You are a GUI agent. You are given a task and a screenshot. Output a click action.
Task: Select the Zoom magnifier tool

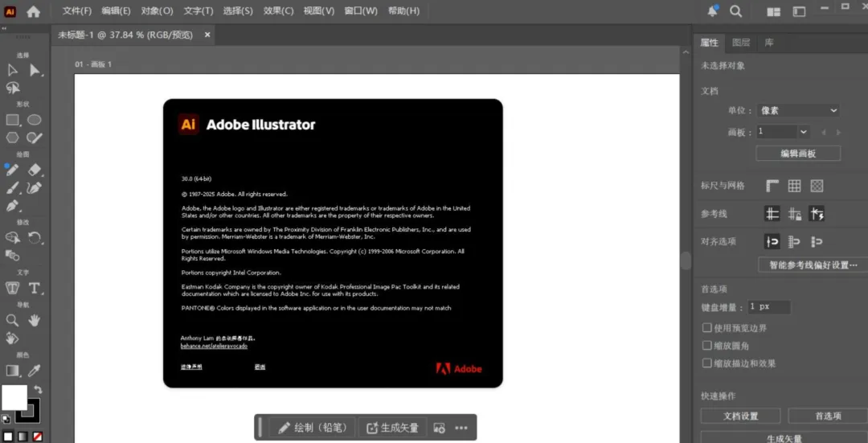(x=12, y=320)
